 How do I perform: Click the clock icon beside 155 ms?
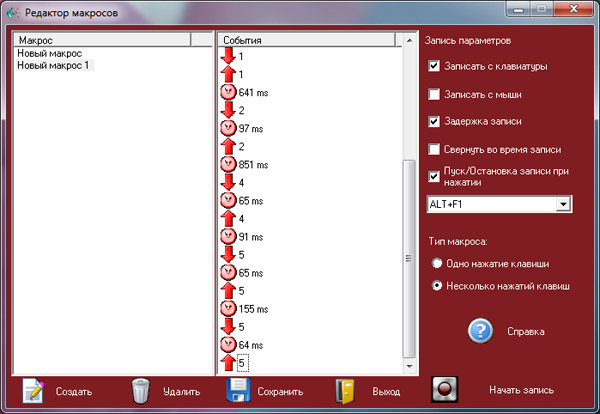pyautogui.click(x=228, y=309)
